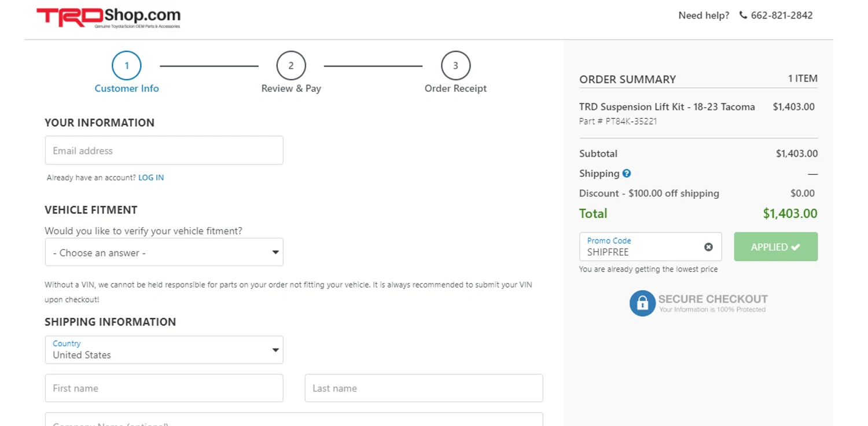This screenshot has height=426, width=868.
Task: Click the shipping help question mark icon
Action: click(x=627, y=173)
